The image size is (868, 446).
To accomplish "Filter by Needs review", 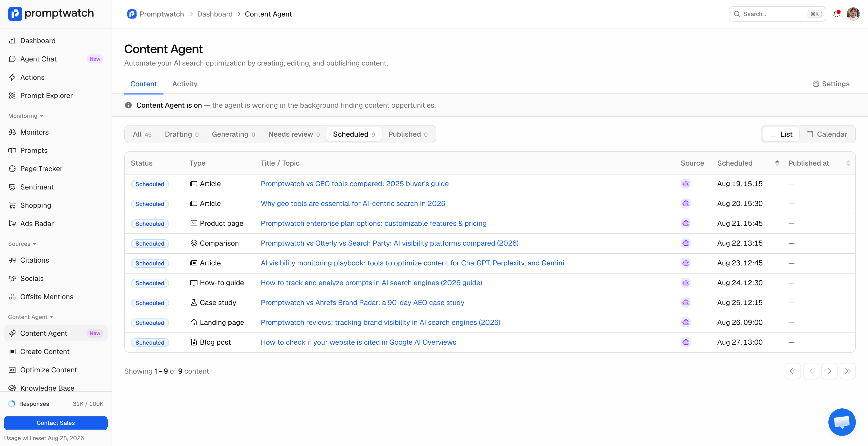I will tap(294, 134).
